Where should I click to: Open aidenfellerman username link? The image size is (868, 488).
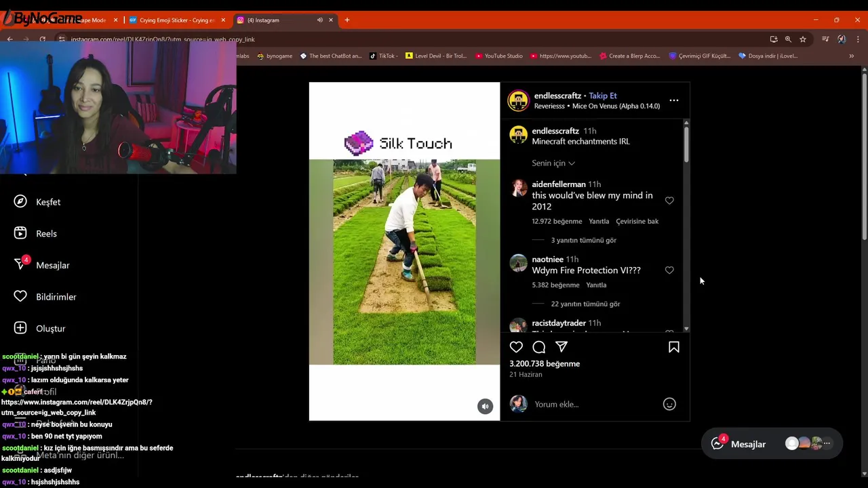pyautogui.click(x=559, y=184)
